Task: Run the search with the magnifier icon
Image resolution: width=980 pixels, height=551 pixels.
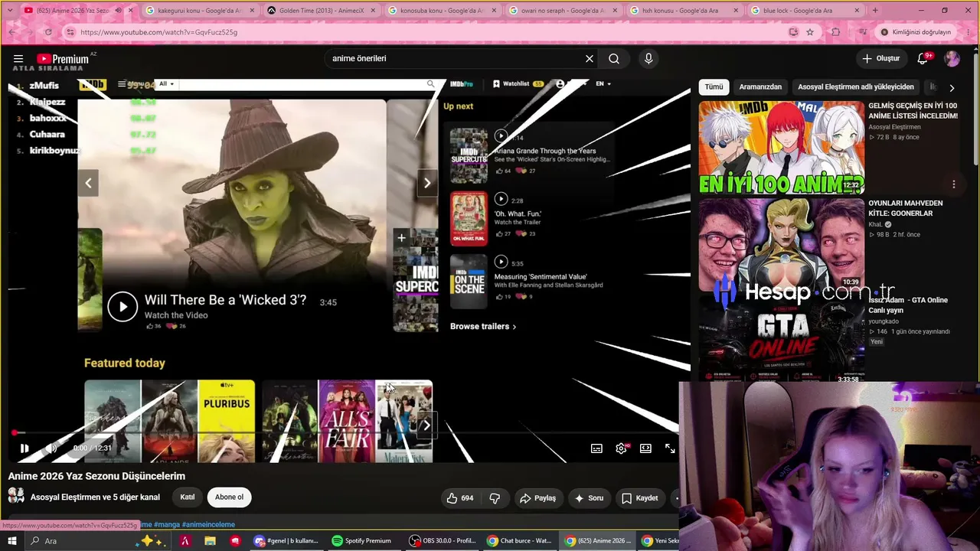Action: (x=614, y=59)
